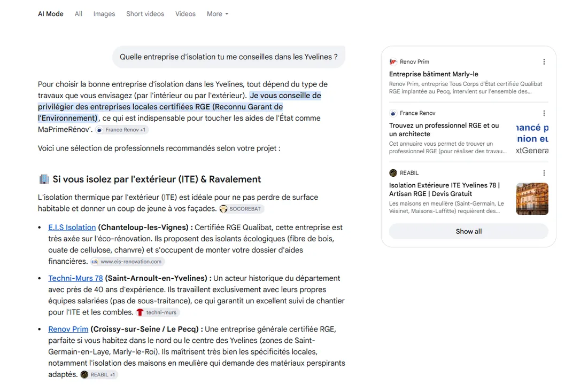588x385 pixels.
Task: Follow the Renov Prim link in list
Action: click(x=68, y=329)
